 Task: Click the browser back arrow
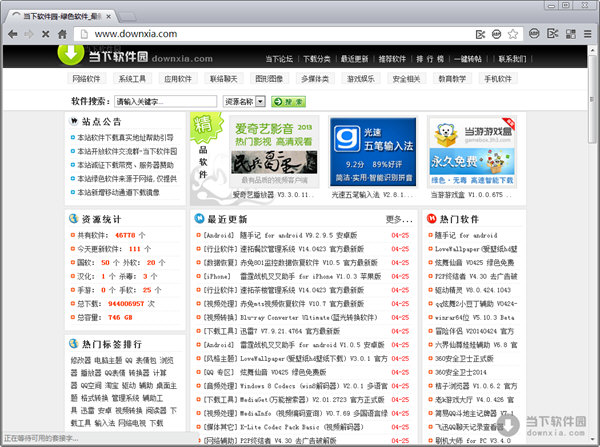(x=13, y=34)
